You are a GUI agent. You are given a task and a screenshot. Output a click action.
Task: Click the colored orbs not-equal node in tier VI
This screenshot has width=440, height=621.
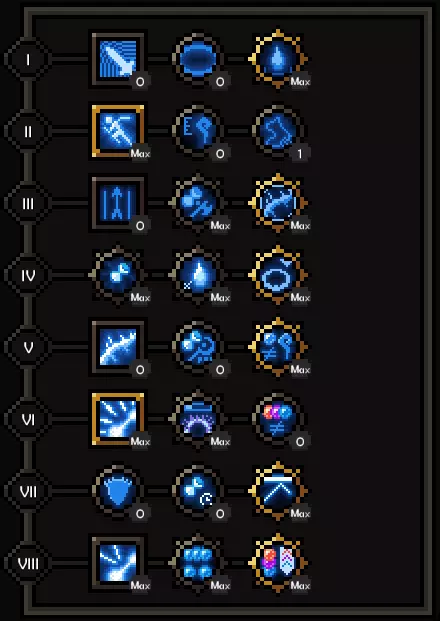[278, 419]
